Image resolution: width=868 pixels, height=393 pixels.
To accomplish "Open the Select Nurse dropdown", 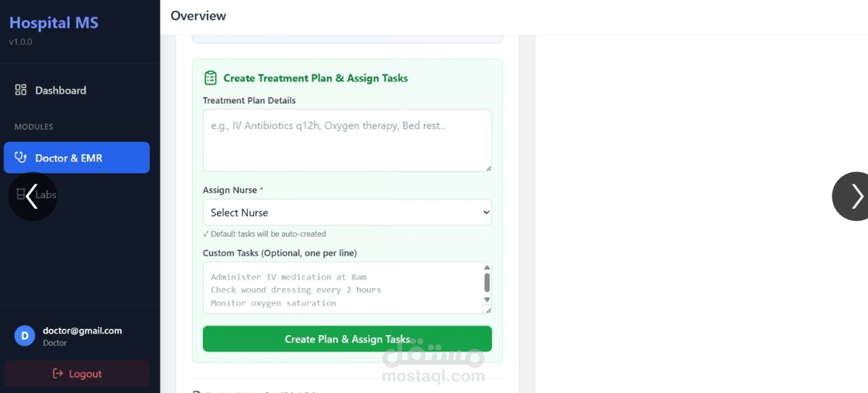I will pos(347,212).
